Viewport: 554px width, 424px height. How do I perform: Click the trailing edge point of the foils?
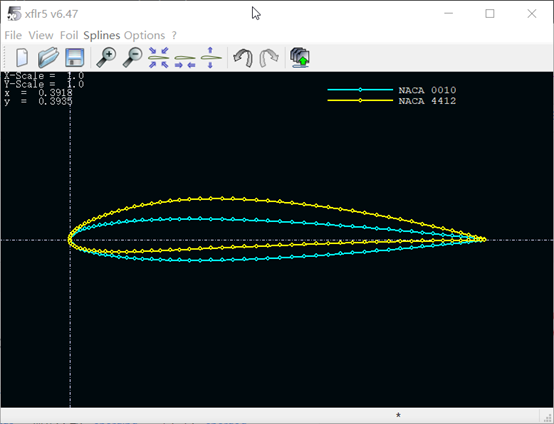(484, 240)
